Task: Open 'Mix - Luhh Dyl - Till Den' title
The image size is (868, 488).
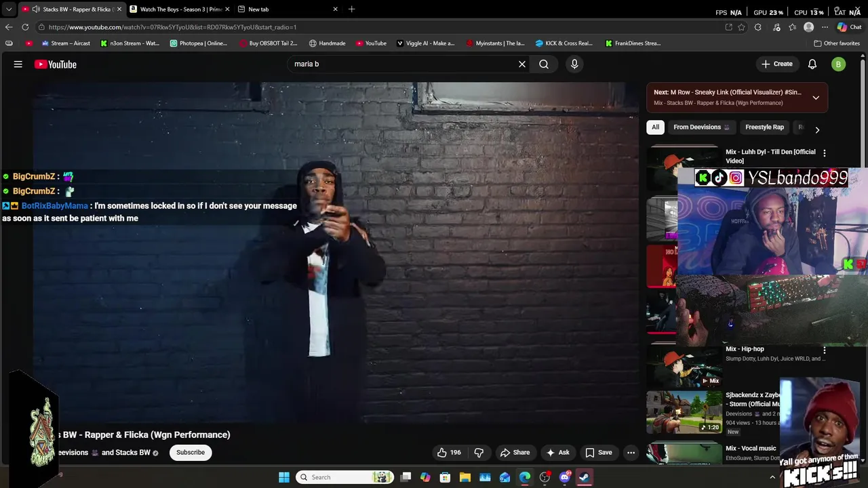Action: (x=770, y=157)
